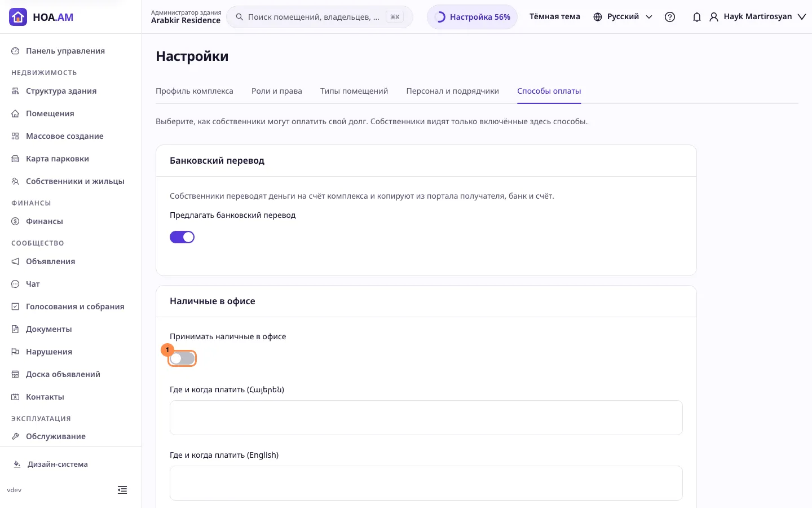Click the Карта парковки car icon

(x=15, y=159)
